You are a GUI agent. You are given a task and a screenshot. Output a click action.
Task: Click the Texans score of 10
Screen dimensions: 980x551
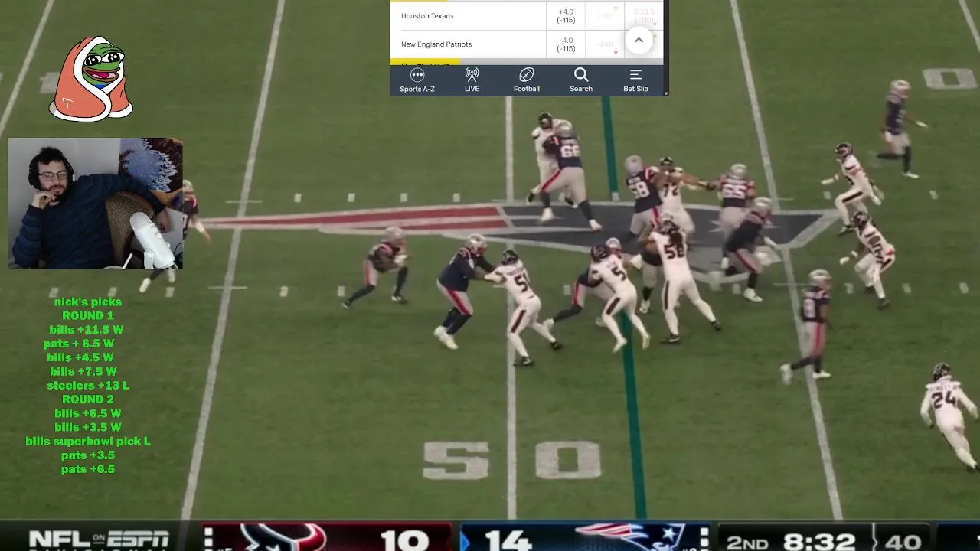[x=404, y=540]
